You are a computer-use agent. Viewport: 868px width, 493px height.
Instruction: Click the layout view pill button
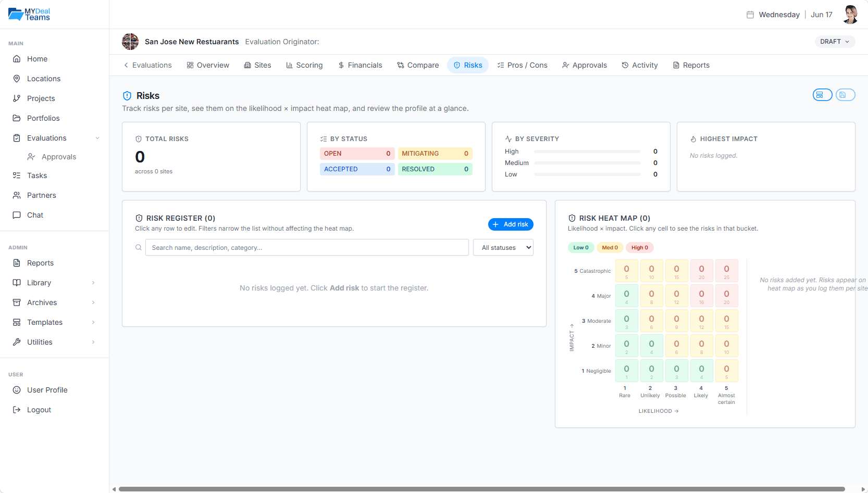click(823, 95)
